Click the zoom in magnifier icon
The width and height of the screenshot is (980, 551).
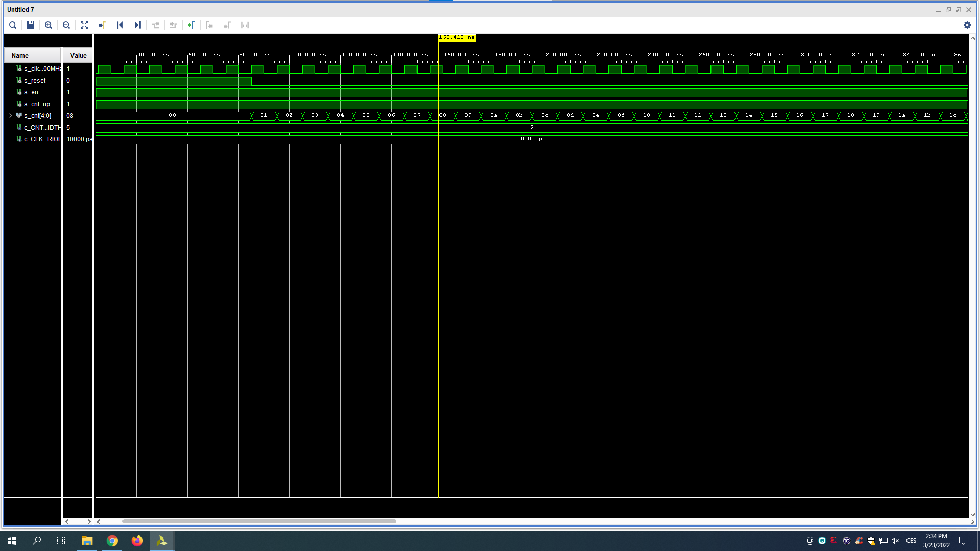[48, 25]
